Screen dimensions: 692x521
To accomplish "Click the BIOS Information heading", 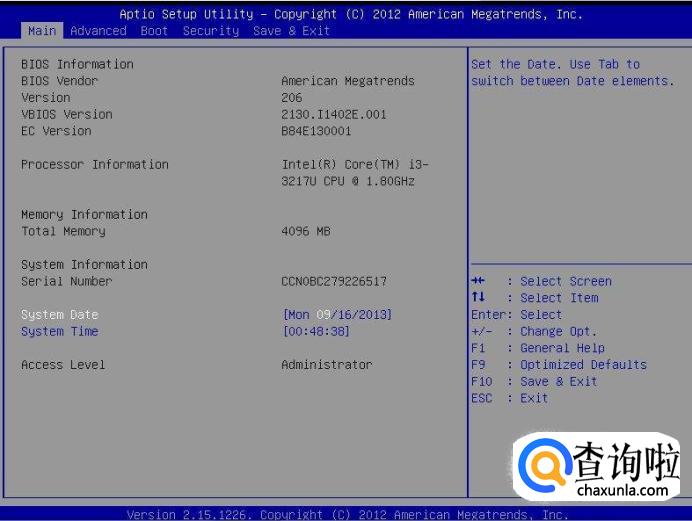I will pos(77,64).
